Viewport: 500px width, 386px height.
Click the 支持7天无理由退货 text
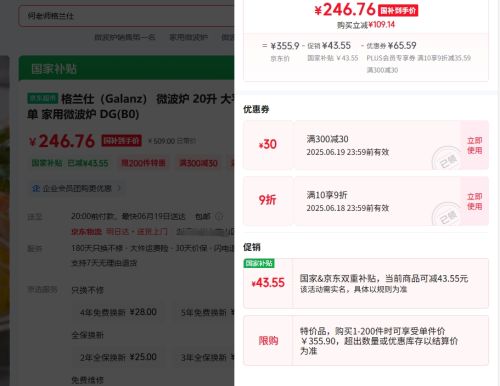[x=104, y=263]
